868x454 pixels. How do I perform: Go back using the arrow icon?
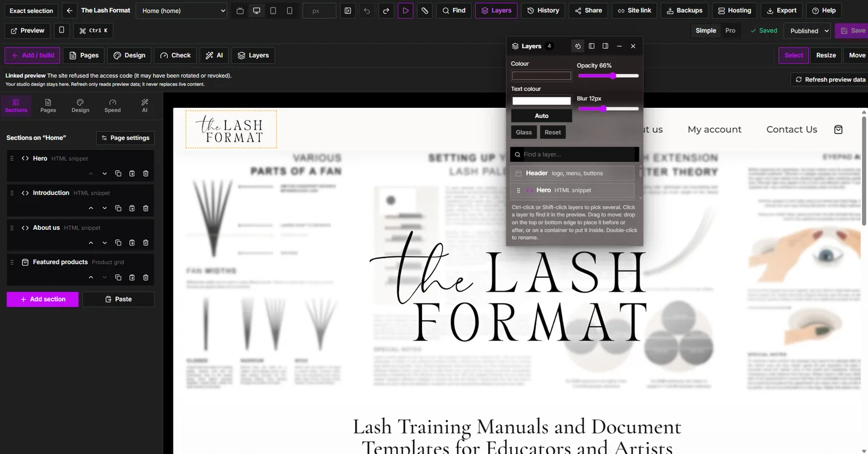[x=70, y=10]
